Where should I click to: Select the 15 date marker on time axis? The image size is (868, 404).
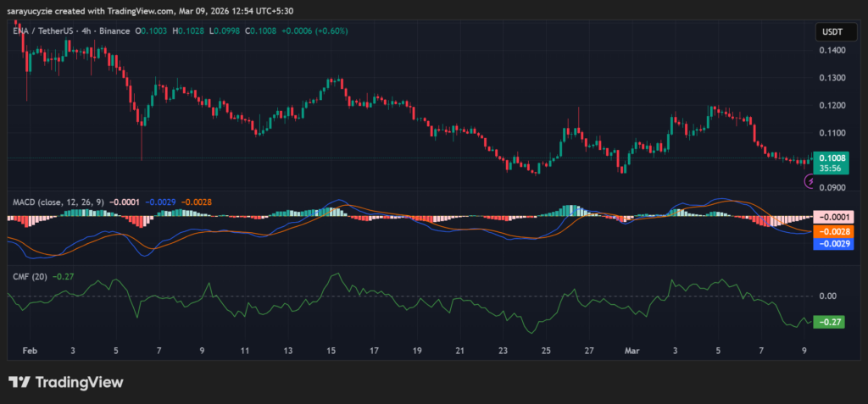[331, 349]
